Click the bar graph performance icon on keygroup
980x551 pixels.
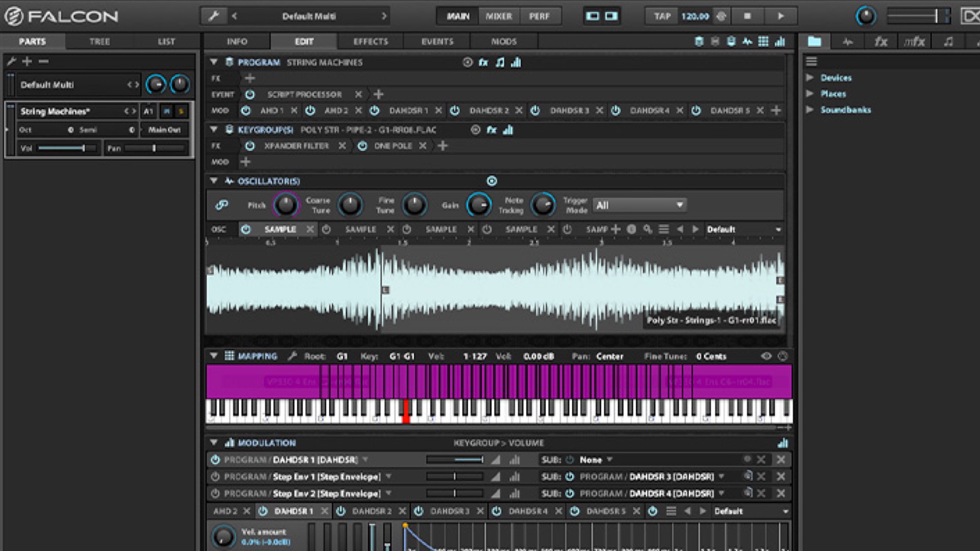click(x=509, y=130)
